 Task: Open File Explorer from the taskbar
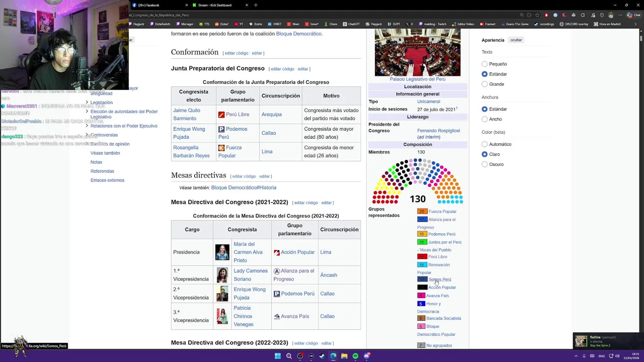[344, 356]
